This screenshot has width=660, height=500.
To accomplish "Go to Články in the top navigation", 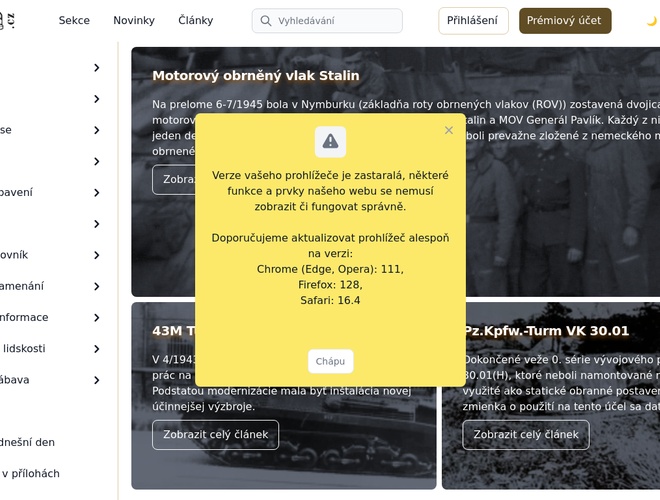I will coord(195,21).
